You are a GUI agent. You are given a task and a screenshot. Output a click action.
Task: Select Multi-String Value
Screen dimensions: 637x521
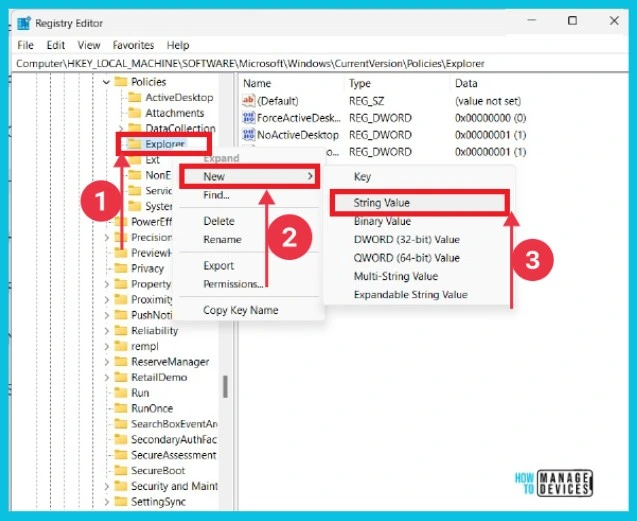pyautogui.click(x=396, y=276)
